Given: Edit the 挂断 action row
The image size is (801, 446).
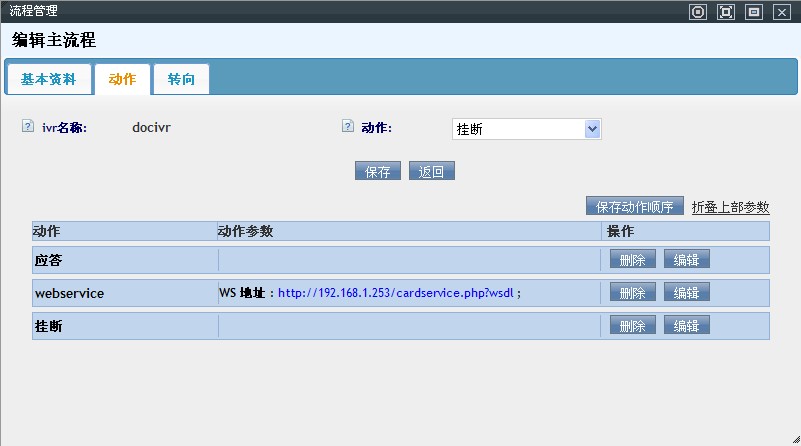Looking at the screenshot, I should click(686, 326).
